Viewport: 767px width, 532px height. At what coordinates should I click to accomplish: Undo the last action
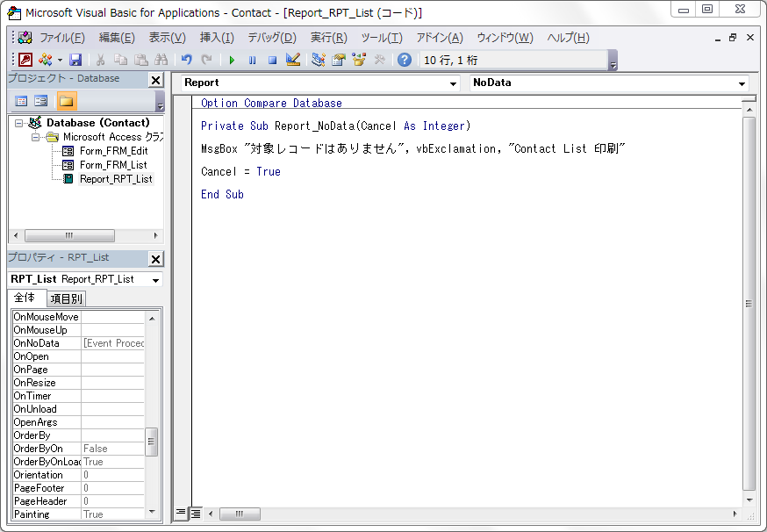186,60
